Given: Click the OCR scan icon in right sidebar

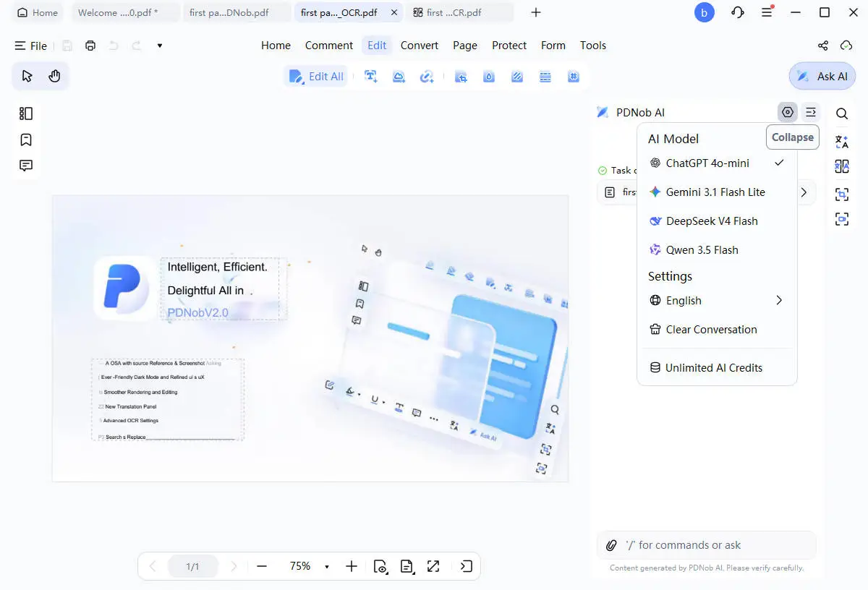Looking at the screenshot, I should [x=842, y=194].
